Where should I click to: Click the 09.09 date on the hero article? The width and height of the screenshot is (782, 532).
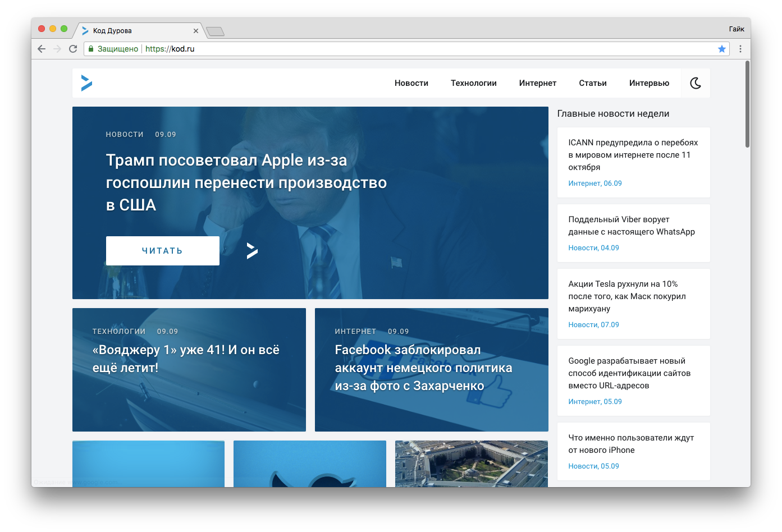(166, 135)
